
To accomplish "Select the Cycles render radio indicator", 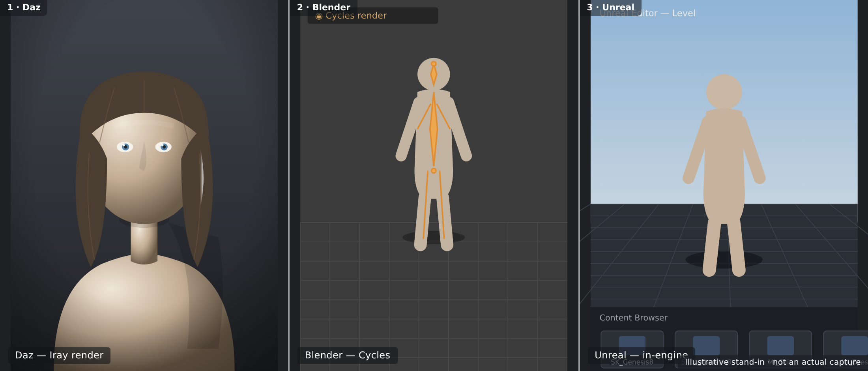I will tap(319, 16).
